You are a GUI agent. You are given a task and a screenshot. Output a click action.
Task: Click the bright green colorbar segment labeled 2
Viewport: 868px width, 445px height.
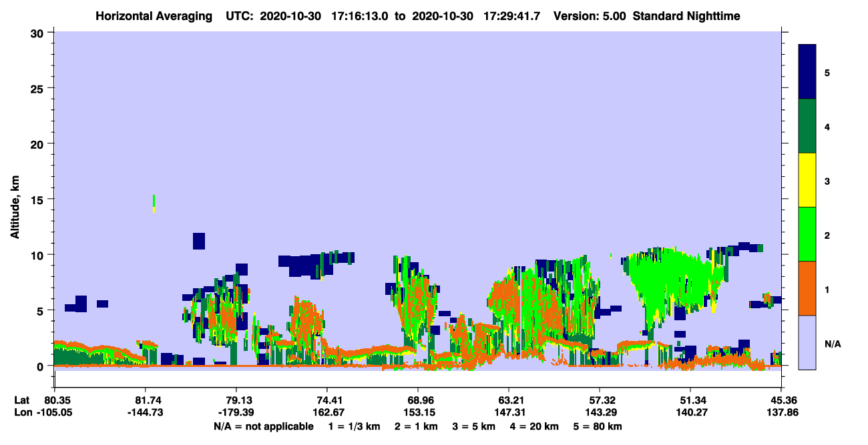pos(807,234)
